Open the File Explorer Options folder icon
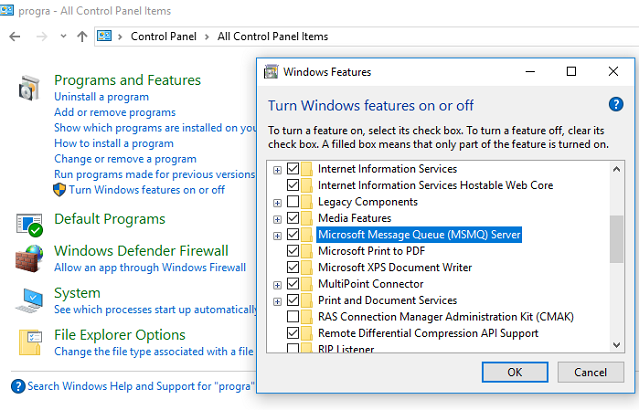Viewport: 639px width, 410px height. click(30, 342)
